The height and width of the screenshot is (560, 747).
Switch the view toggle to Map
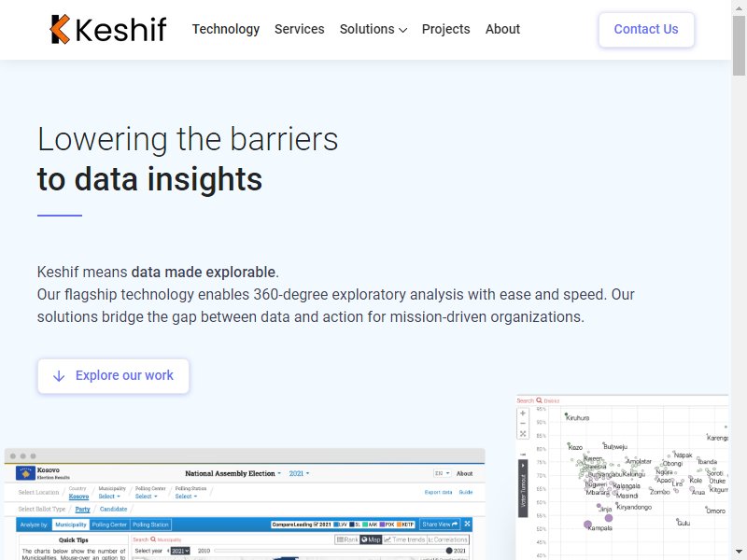point(370,539)
